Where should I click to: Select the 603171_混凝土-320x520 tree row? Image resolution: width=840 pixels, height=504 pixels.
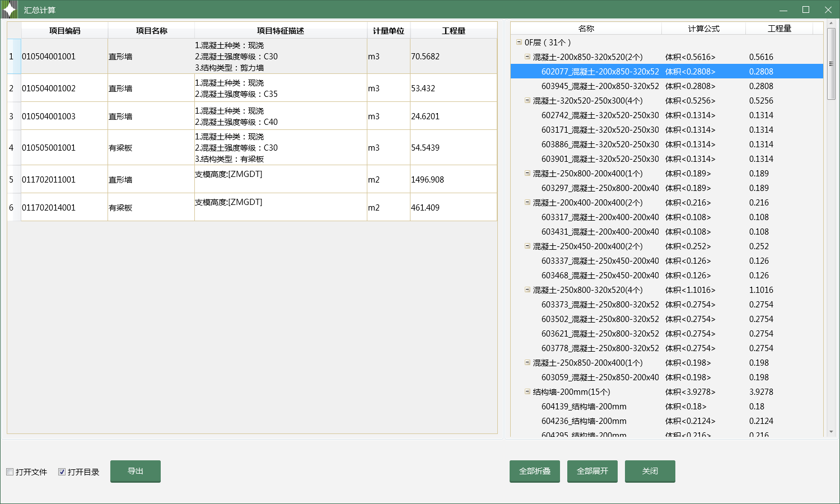tap(667, 129)
